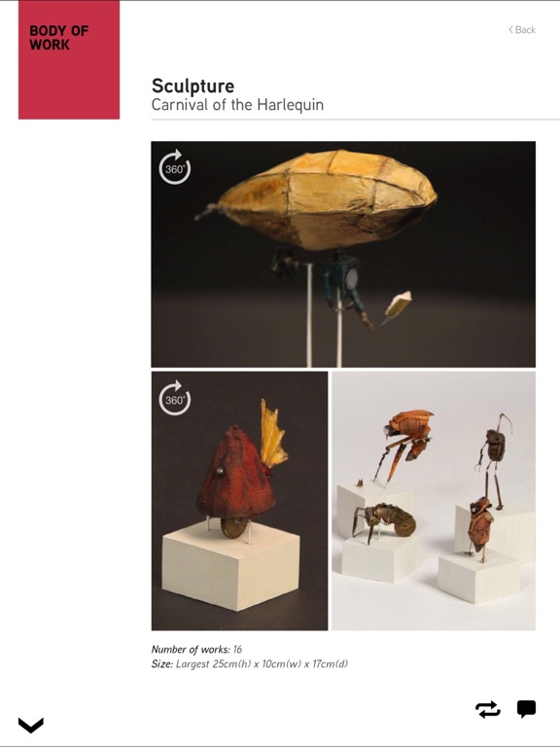Image resolution: width=560 pixels, height=747 pixels.
Task: Open the comment speech bubble
Action: 526,709
